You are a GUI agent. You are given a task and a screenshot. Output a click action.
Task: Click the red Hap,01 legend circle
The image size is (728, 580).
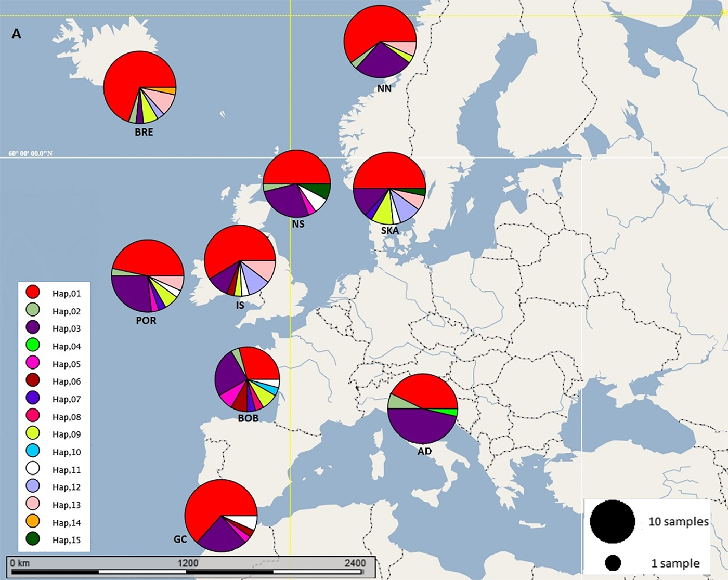(x=33, y=293)
